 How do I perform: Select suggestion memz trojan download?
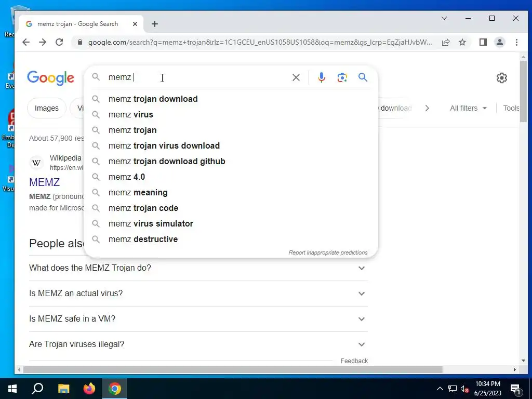tap(231, 99)
